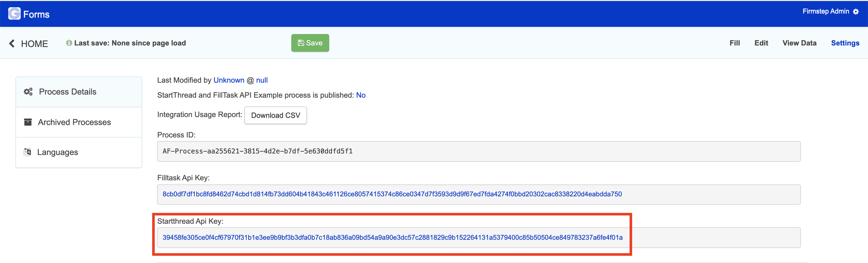The width and height of the screenshot is (868, 263).
Task: Go back to HOME
Action: pyautogui.click(x=34, y=44)
